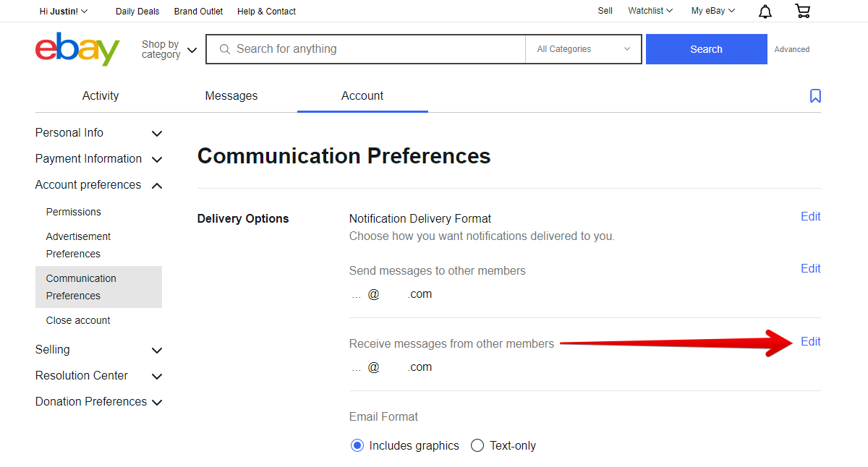
Task: Open Permissions in sidebar
Action: [x=74, y=212]
